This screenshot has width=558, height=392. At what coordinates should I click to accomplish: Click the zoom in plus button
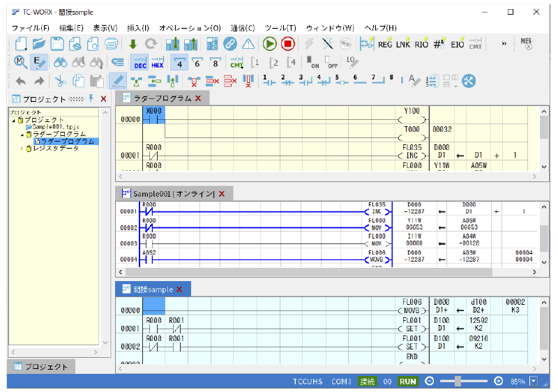point(498,382)
